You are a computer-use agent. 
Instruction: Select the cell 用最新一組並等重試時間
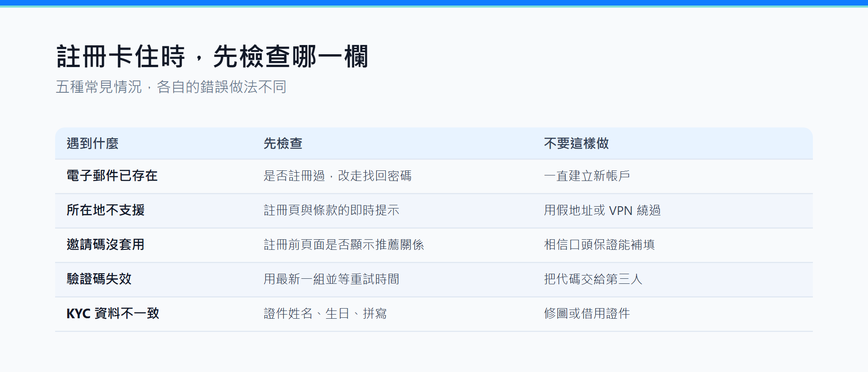(332, 279)
